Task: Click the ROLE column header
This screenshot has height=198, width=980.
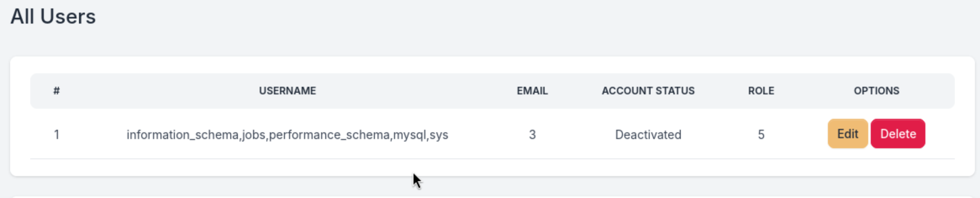Action: (x=761, y=91)
